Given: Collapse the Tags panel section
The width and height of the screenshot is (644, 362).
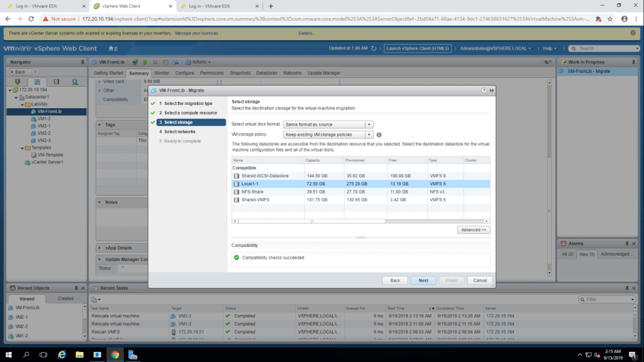Looking at the screenshot, I should pyautogui.click(x=101, y=125).
